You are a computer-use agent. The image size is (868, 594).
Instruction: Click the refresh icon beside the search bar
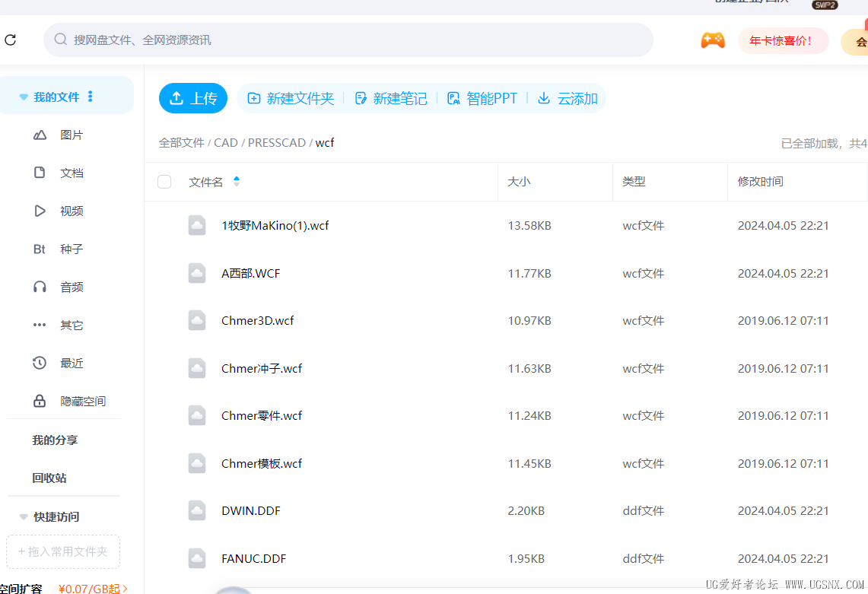point(10,40)
